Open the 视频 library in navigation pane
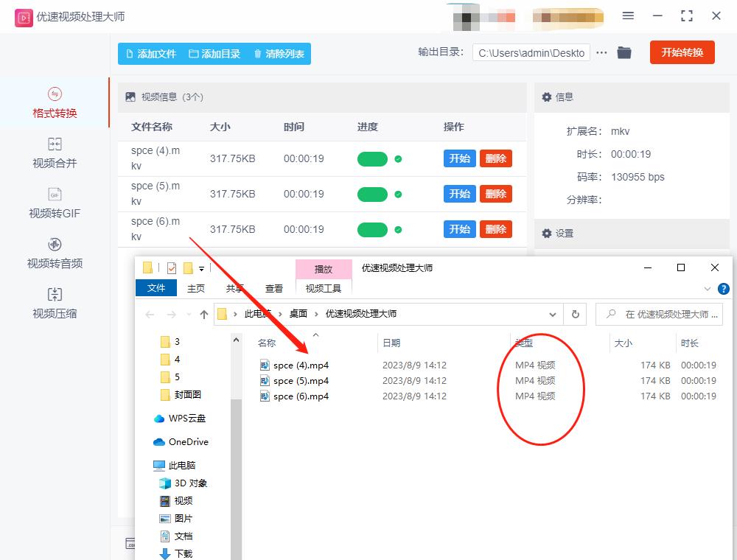This screenshot has width=737, height=560. point(176,501)
